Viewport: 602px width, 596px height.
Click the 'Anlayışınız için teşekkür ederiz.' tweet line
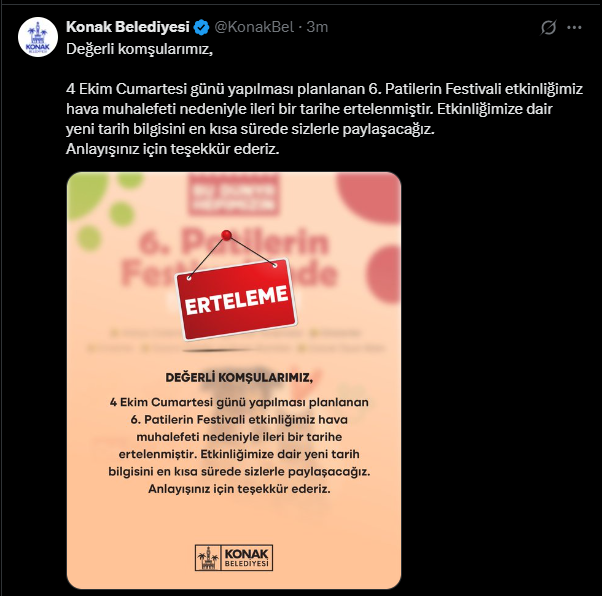click(172, 149)
